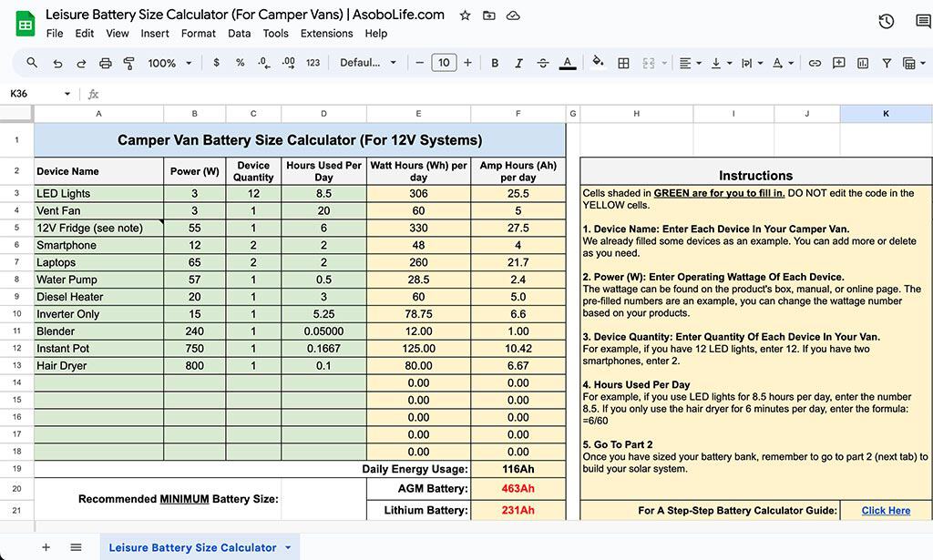This screenshot has width=933, height=560.
Task: Open the zoom level dropdown
Action: (x=170, y=63)
